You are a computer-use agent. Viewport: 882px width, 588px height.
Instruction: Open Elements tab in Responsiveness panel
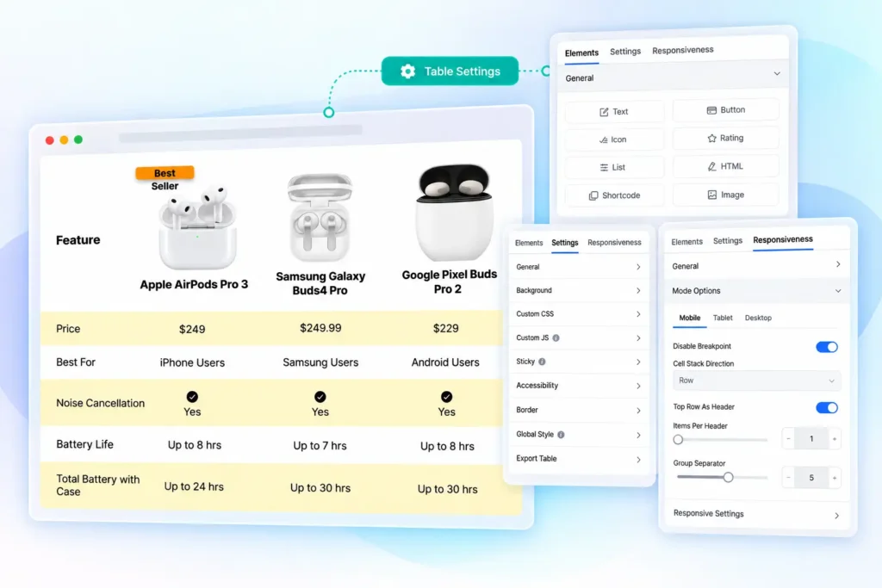pyautogui.click(x=686, y=242)
